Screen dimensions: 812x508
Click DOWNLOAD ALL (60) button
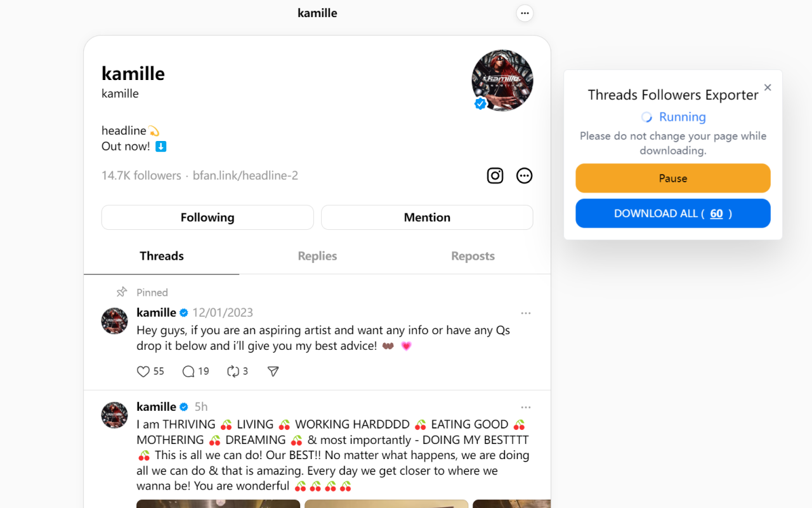coord(673,213)
